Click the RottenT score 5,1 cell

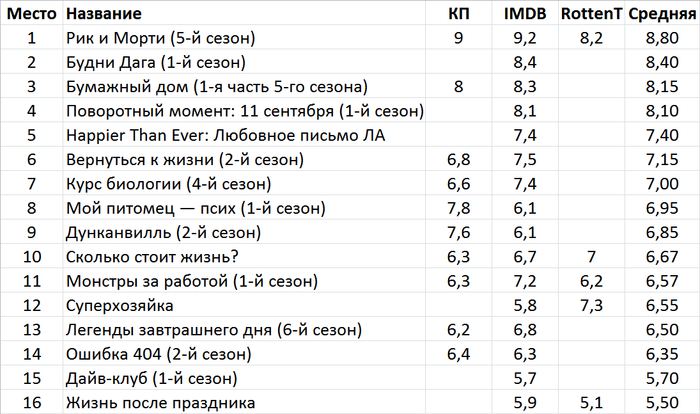click(591, 401)
